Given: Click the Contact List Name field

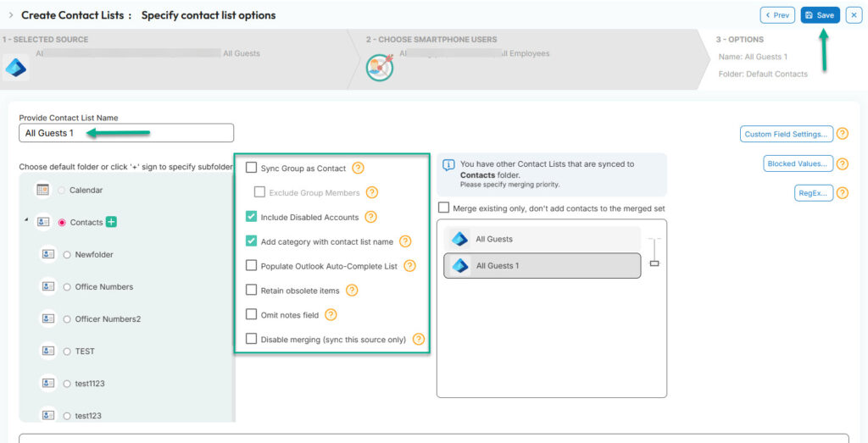Looking at the screenshot, I should [126, 133].
